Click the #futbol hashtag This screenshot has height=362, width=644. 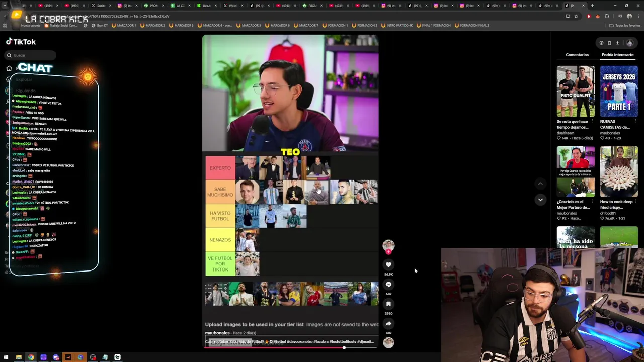point(279,342)
